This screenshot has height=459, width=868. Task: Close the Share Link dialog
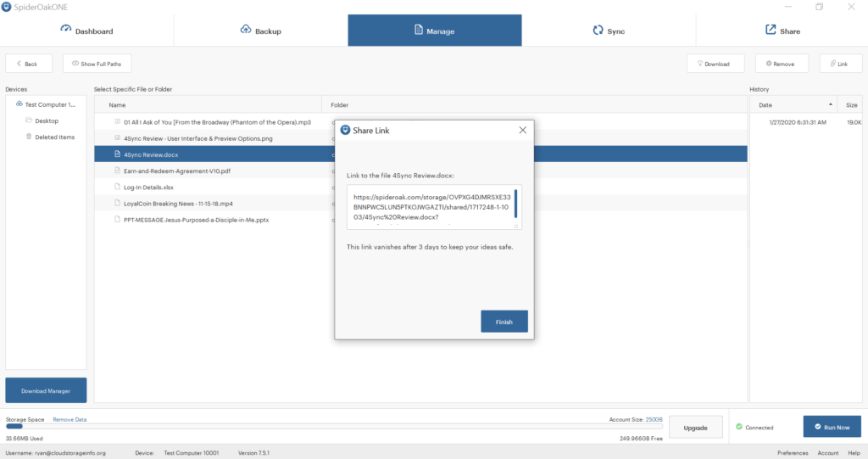[x=522, y=130]
